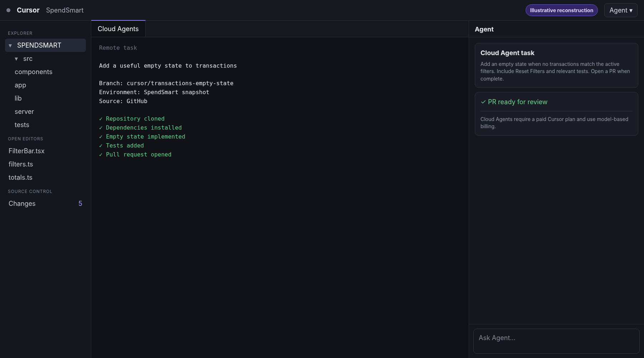The image size is (644, 358).
Task: Click the Pull request opened step
Action: point(135,155)
